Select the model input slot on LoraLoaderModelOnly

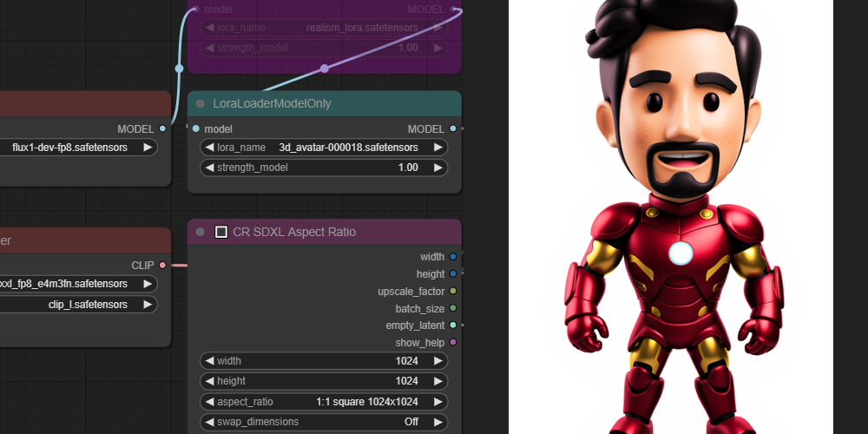pyautogui.click(x=196, y=129)
